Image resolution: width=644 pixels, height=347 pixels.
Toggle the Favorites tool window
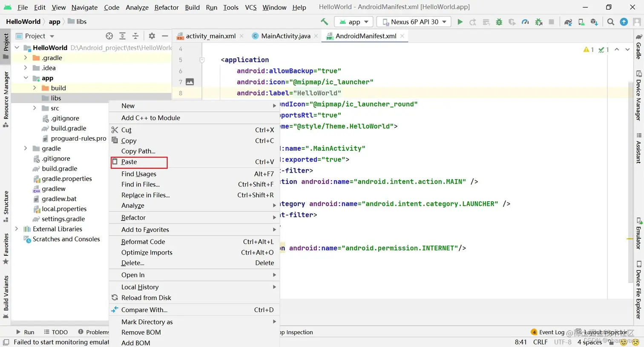pos(6,249)
